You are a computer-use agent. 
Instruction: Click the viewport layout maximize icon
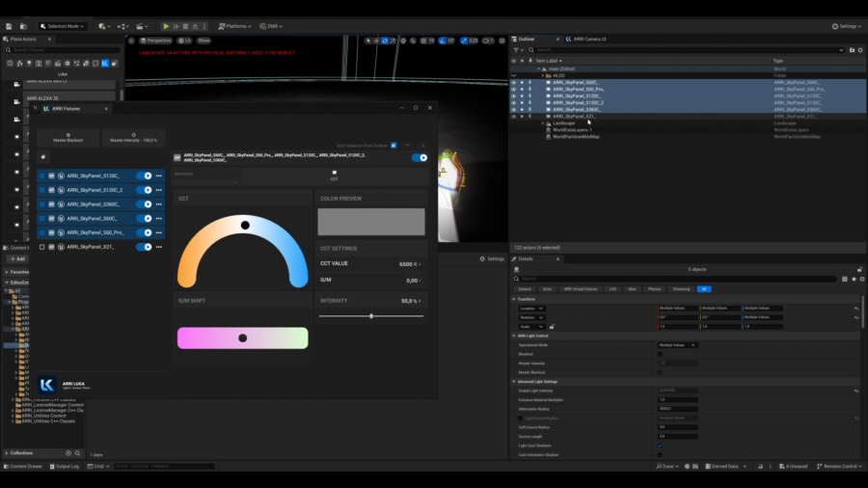(x=502, y=41)
